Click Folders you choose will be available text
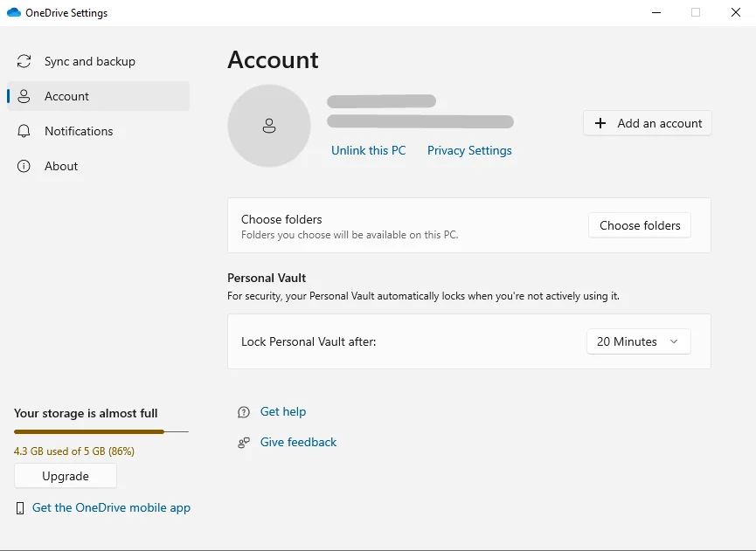This screenshot has height=551, width=756. point(350,235)
